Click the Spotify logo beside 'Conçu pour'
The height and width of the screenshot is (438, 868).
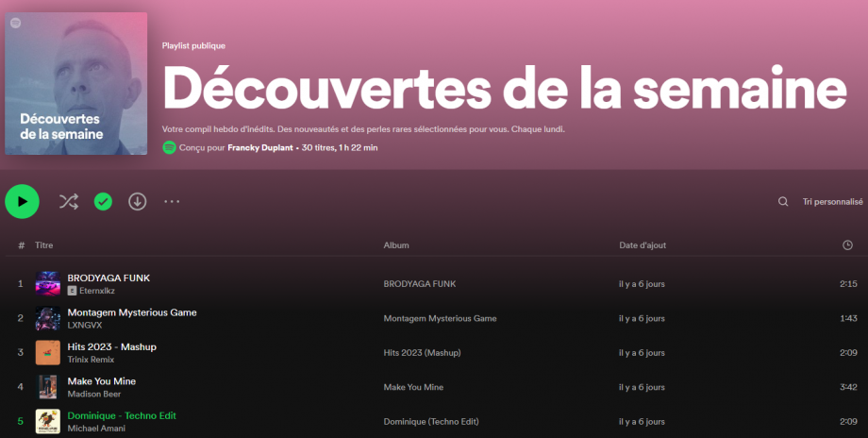click(170, 147)
